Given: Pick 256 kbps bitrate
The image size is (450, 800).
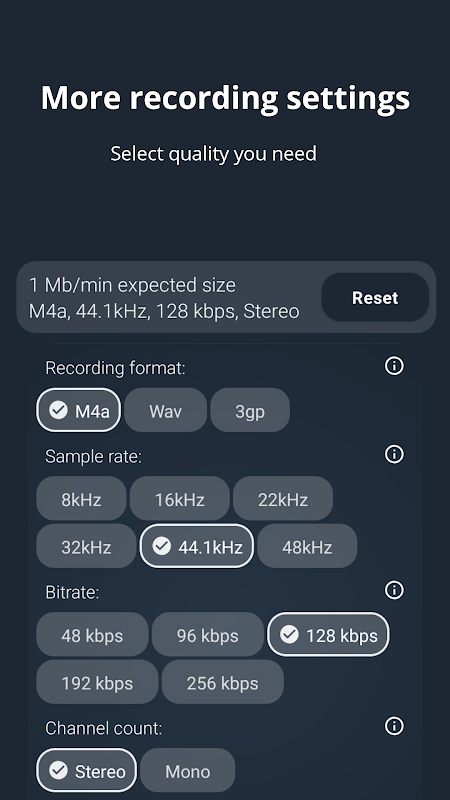Looking at the screenshot, I should point(222,682).
